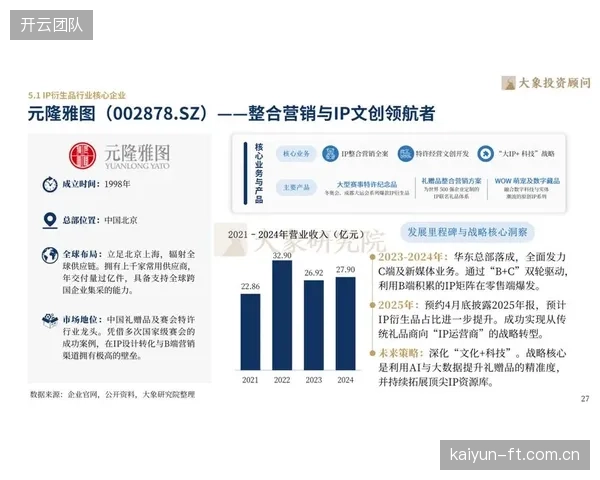This screenshot has width=600, height=480.
Task: Click the text 特许经营文创开发
Action: pyautogui.click(x=442, y=153)
